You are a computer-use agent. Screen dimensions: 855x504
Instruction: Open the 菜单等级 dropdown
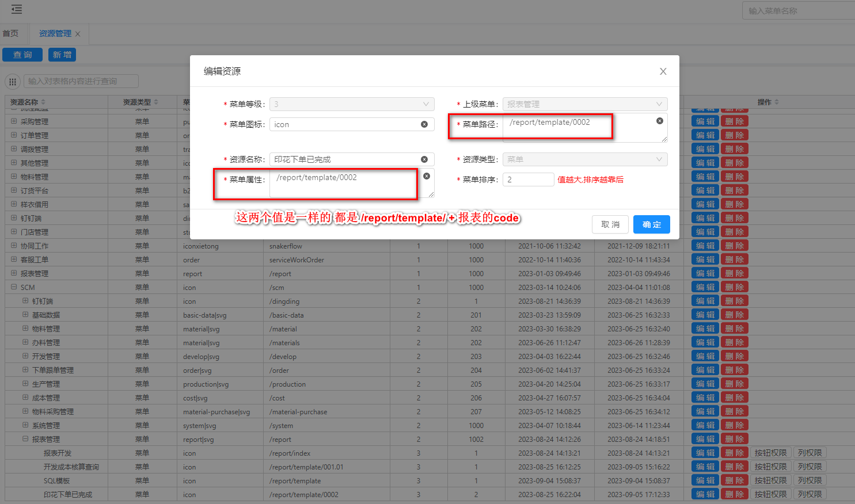click(x=352, y=104)
